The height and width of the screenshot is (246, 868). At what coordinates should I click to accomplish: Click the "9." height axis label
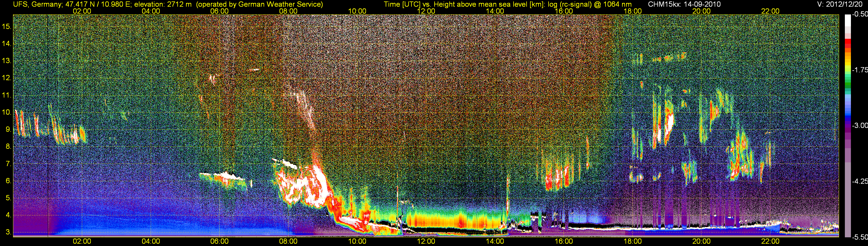click(x=9, y=129)
